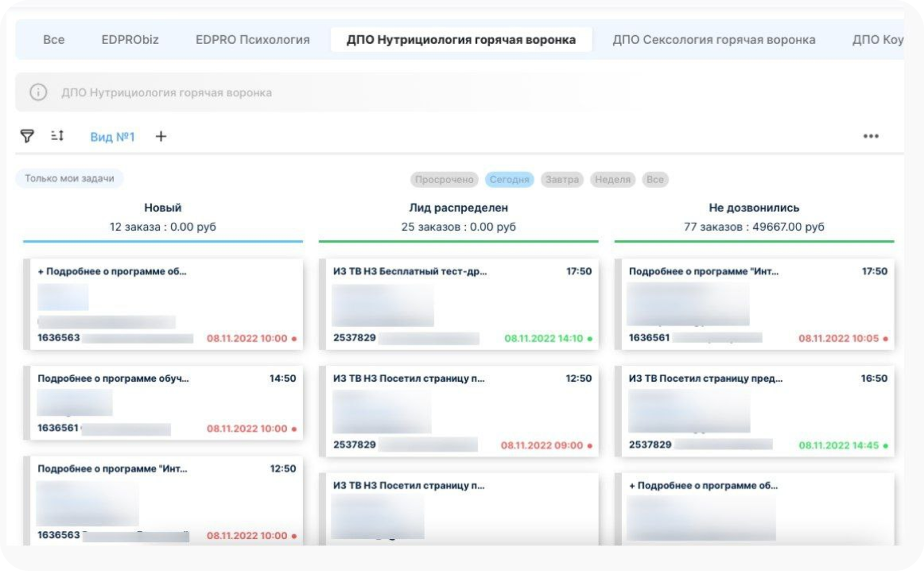Toggle the 'Только мои задачи' filter
The height and width of the screenshot is (571, 924).
tap(69, 178)
